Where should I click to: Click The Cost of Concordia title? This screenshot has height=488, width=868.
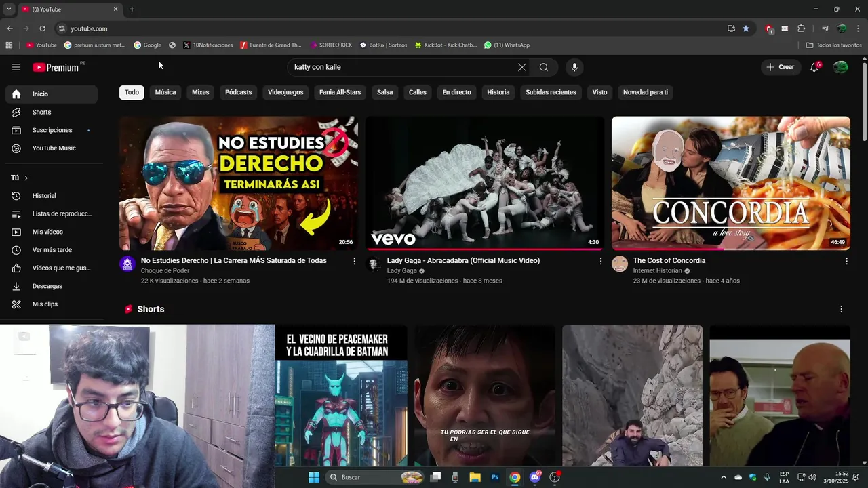669,260
